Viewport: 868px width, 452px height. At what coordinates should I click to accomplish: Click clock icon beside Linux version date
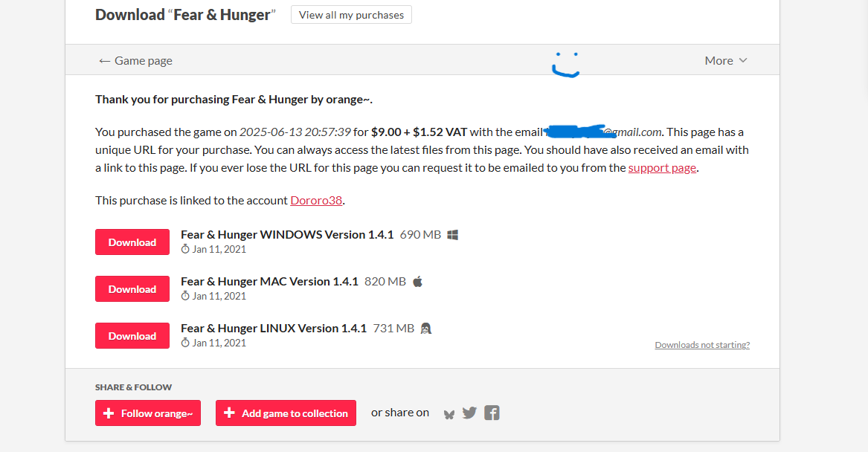pos(185,343)
